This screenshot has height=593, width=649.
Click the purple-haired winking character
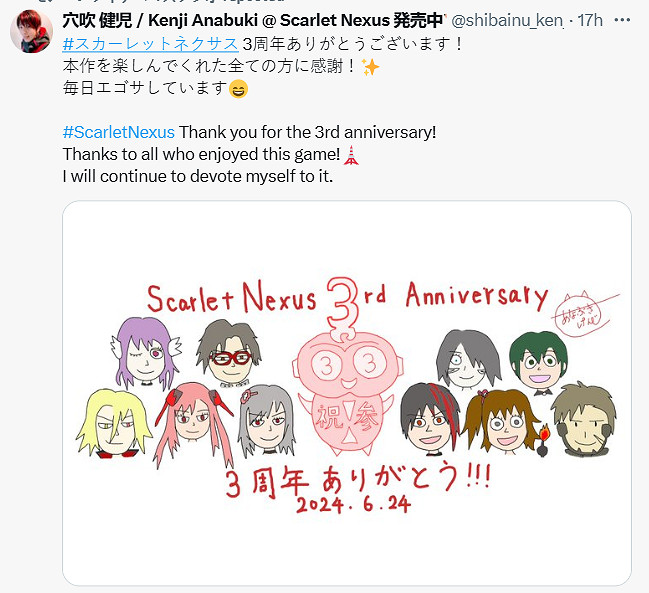tap(146, 352)
